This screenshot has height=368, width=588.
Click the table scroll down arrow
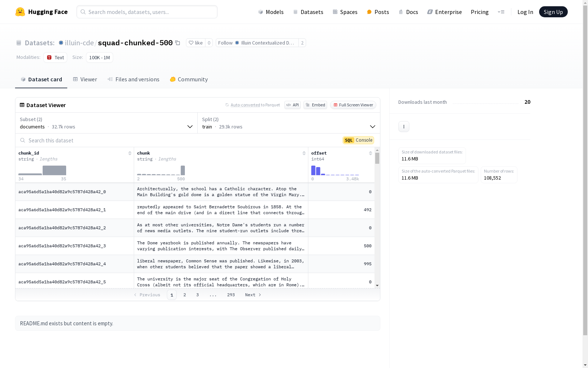pos(377,286)
